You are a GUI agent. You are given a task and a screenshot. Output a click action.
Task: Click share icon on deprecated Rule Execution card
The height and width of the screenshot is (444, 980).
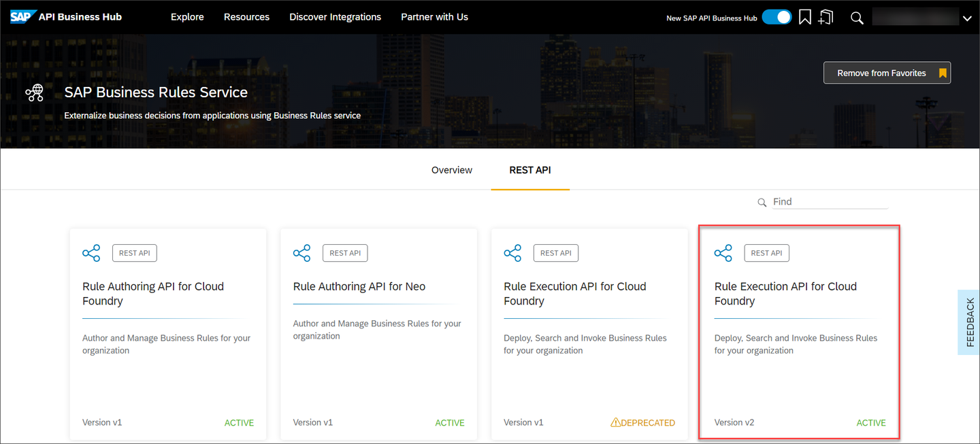[x=512, y=253]
